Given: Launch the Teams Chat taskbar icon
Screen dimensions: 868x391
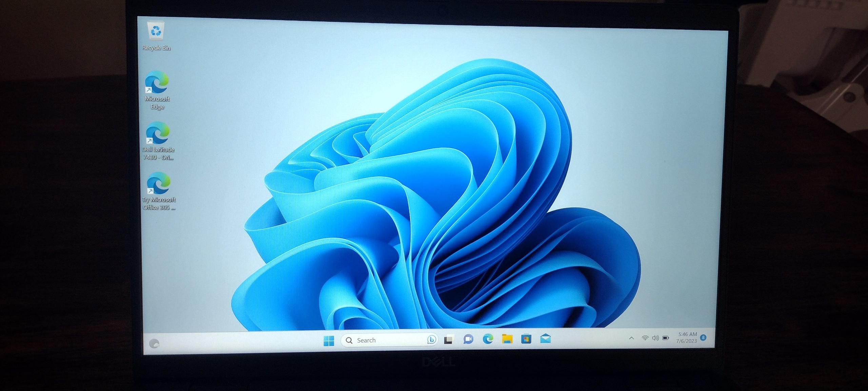Looking at the screenshot, I should (468, 339).
